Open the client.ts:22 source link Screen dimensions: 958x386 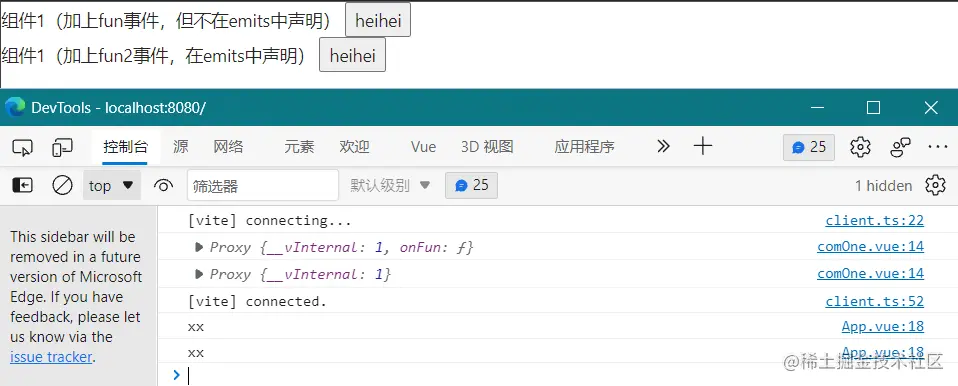click(x=874, y=220)
